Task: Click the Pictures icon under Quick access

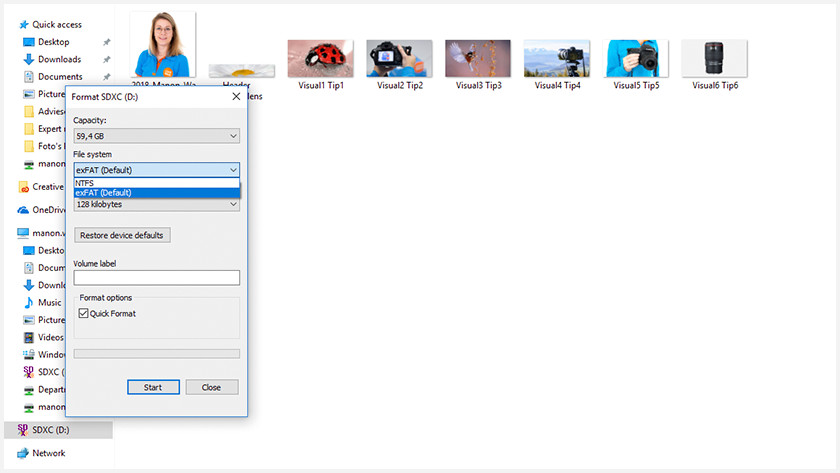Action: [x=29, y=94]
